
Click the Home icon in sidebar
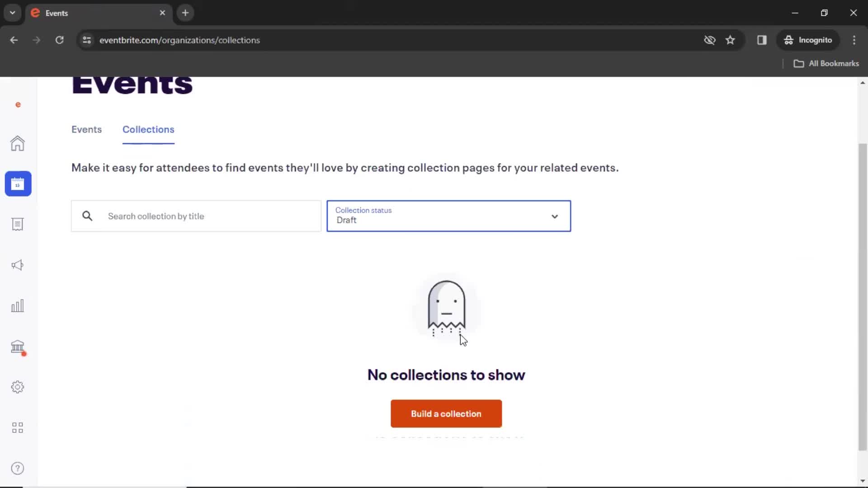(x=17, y=144)
